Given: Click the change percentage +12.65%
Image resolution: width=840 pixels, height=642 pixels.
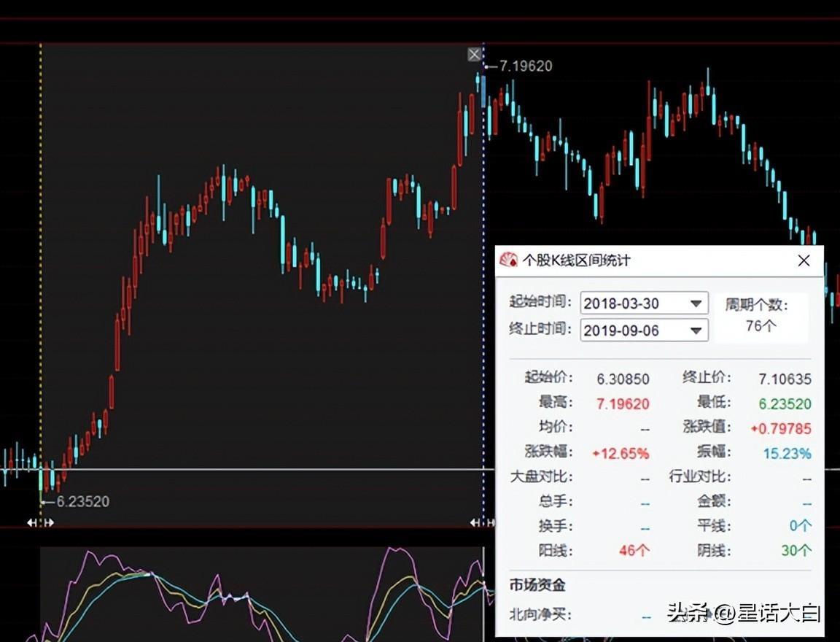Looking at the screenshot, I should [621, 454].
